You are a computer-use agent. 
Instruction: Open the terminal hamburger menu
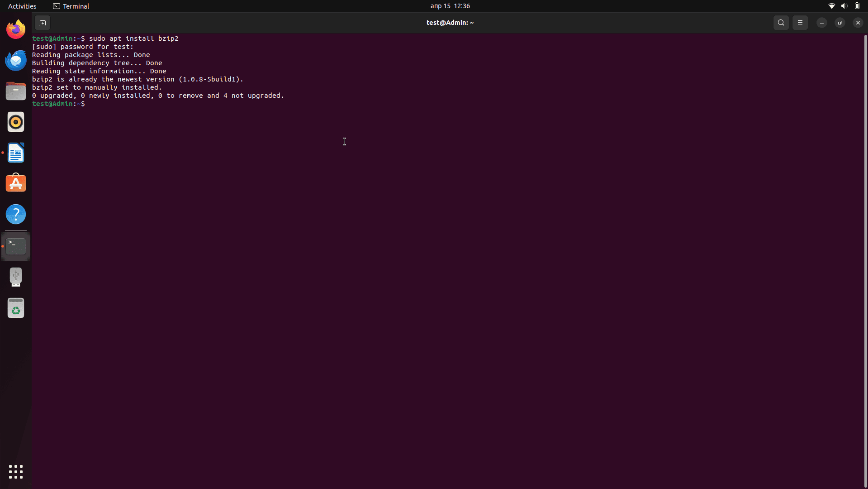(800, 23)
